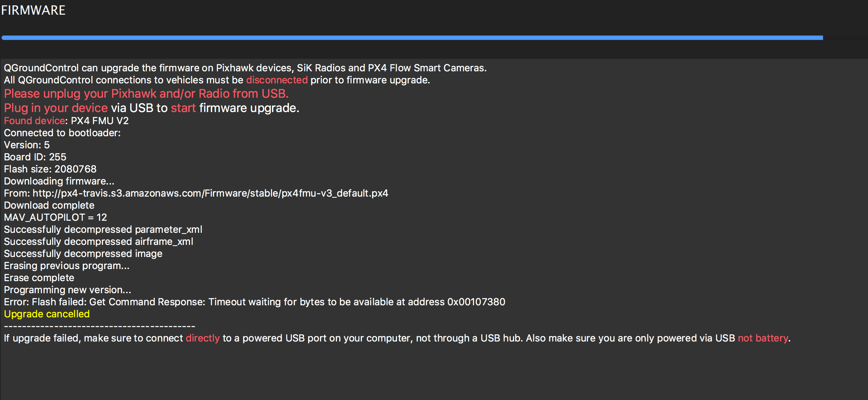Select the yellow Upgrade cancelled message
The width and height of the screenshot is (868, 400).
(x=46, y=314)
